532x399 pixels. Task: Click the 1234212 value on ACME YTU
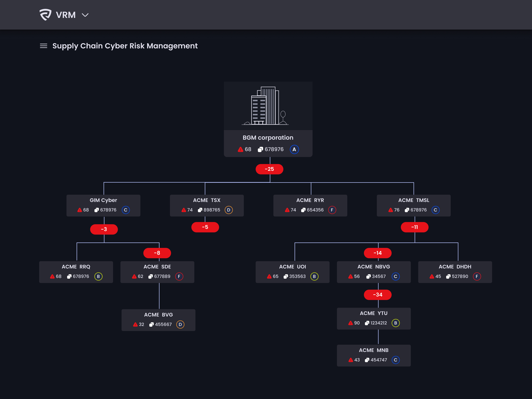pyautogui.click(x=379, y=323)
